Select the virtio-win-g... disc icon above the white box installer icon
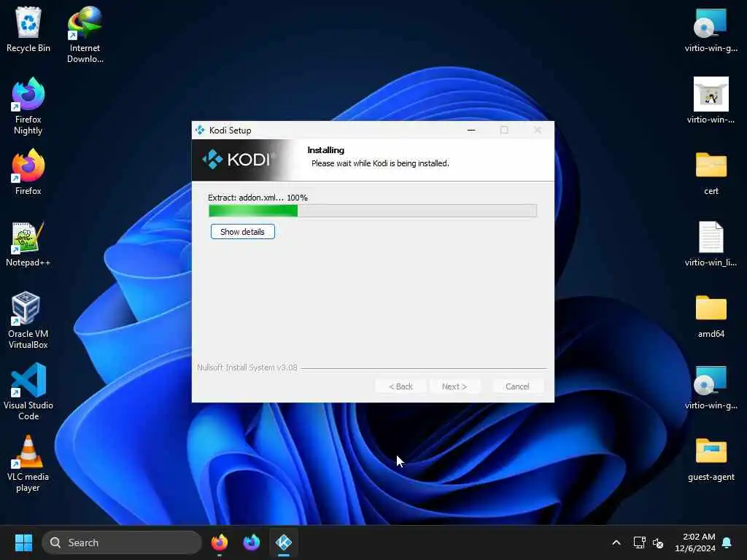747x560 pixels. pos(711,29)
